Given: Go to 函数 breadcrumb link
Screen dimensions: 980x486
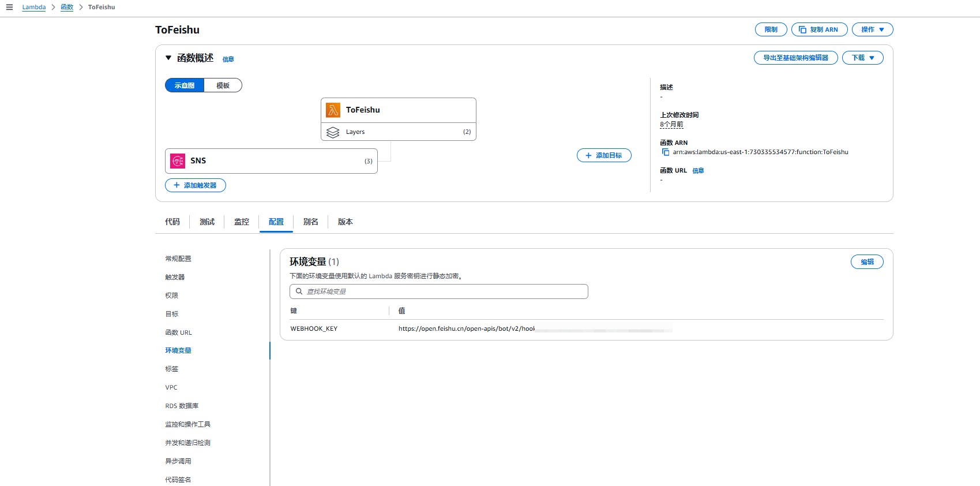Looking at the screenshot, I should coord(67,7).
